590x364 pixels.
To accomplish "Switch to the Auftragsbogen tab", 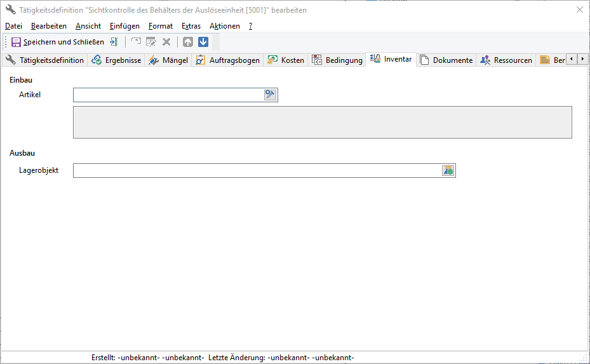I will (x=227, y=60).
